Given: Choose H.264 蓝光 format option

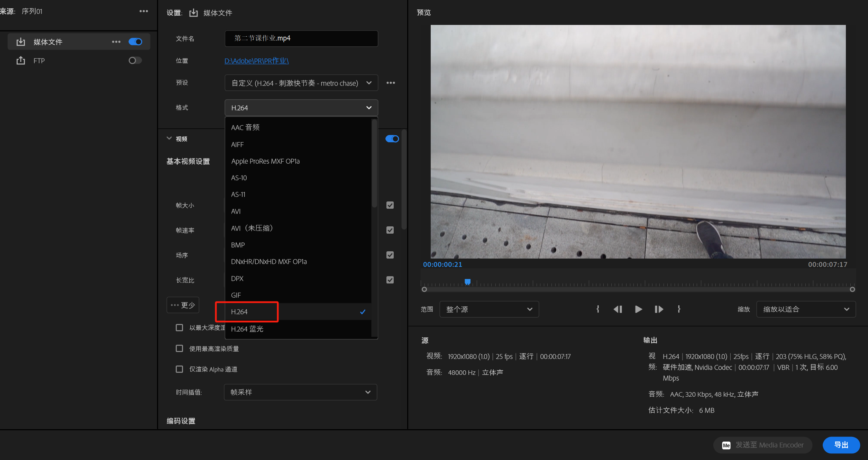Looking at the screenshot, I should 247,329.
